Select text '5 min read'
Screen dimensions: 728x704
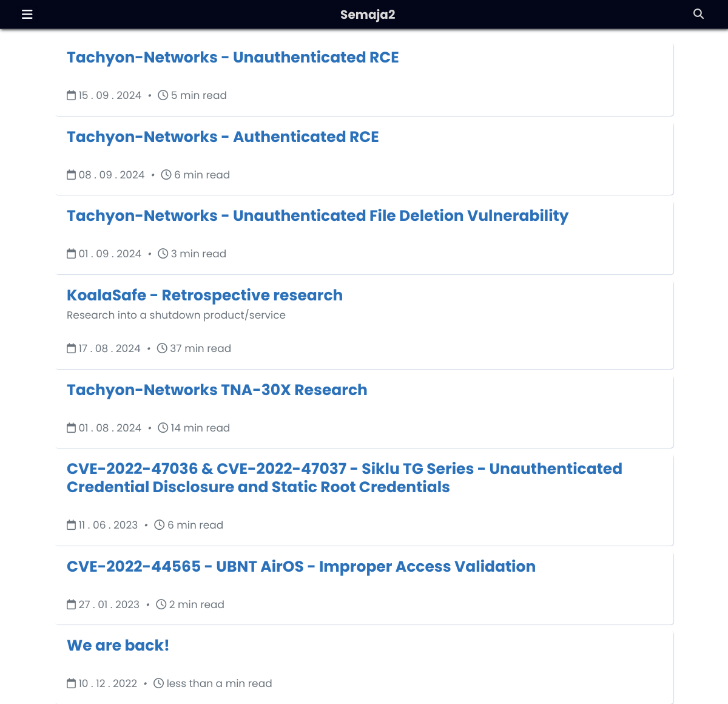[x=198, y=95]
